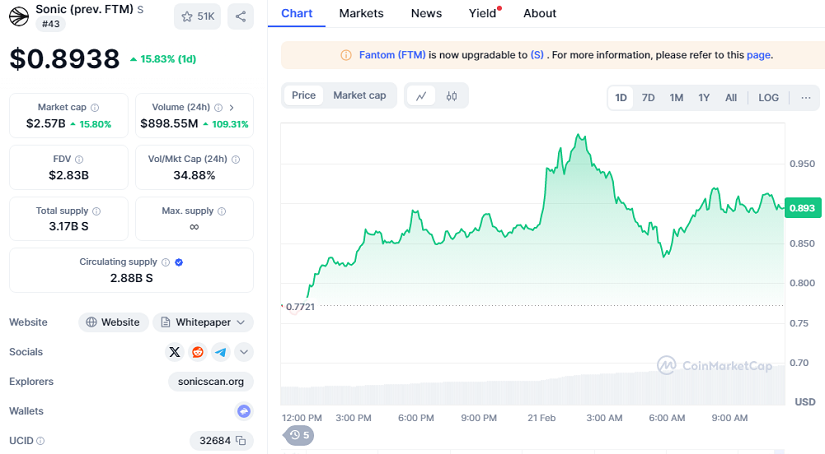Copy the UCID 32684 with copy icon
825x454 pixels.
click(x=241, y=441)
